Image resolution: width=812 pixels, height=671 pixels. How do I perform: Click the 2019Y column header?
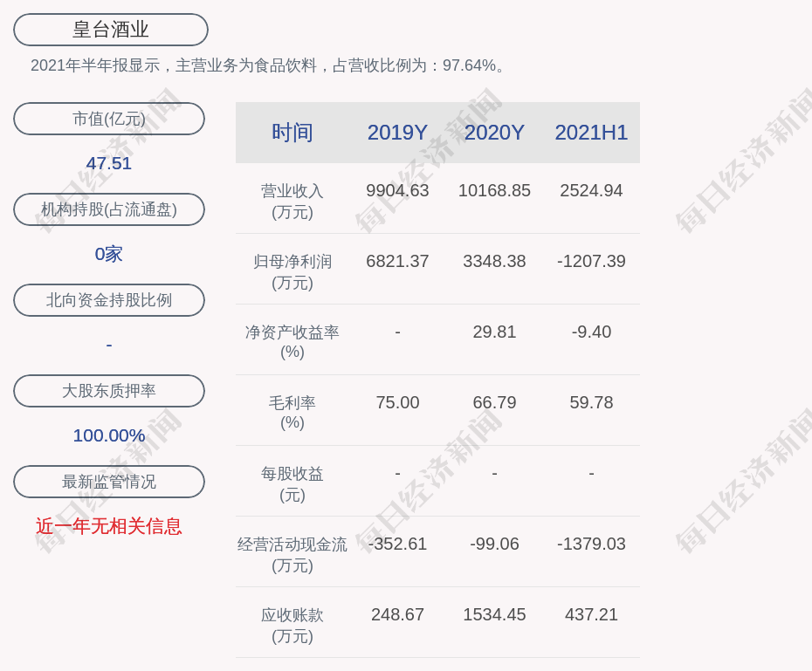(398, 133)
